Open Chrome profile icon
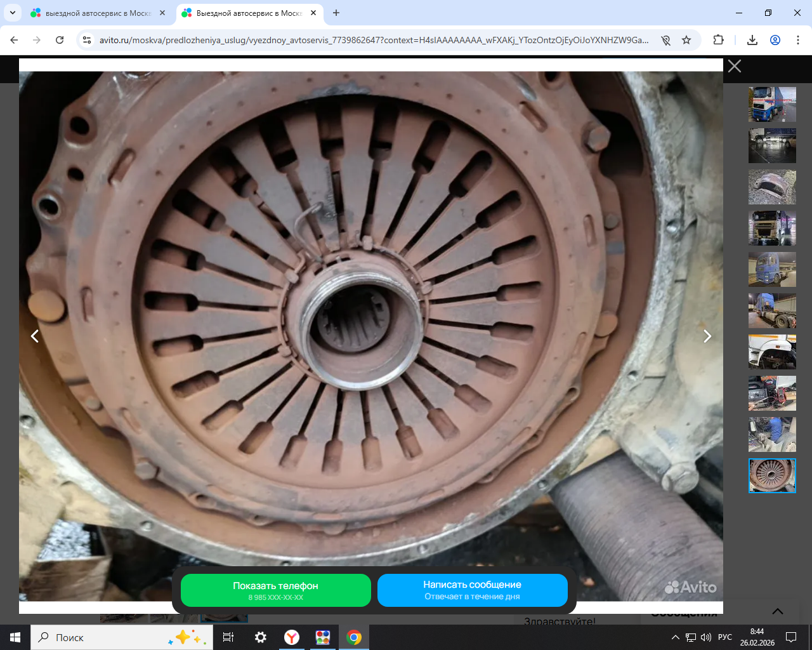Screen dimensions: 812x650 click(775, 40)
